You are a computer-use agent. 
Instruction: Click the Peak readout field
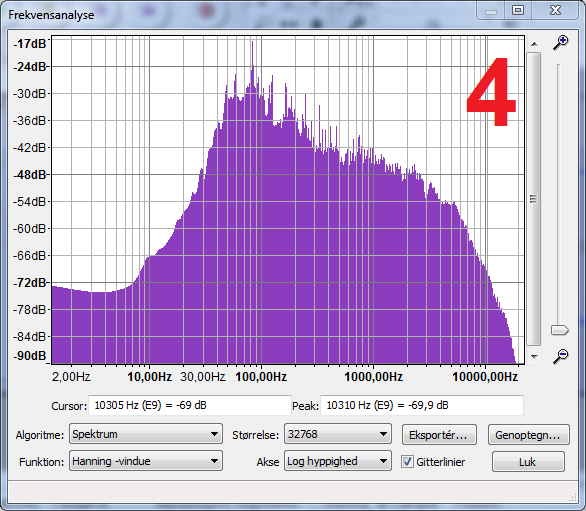(x=422, y=405)
